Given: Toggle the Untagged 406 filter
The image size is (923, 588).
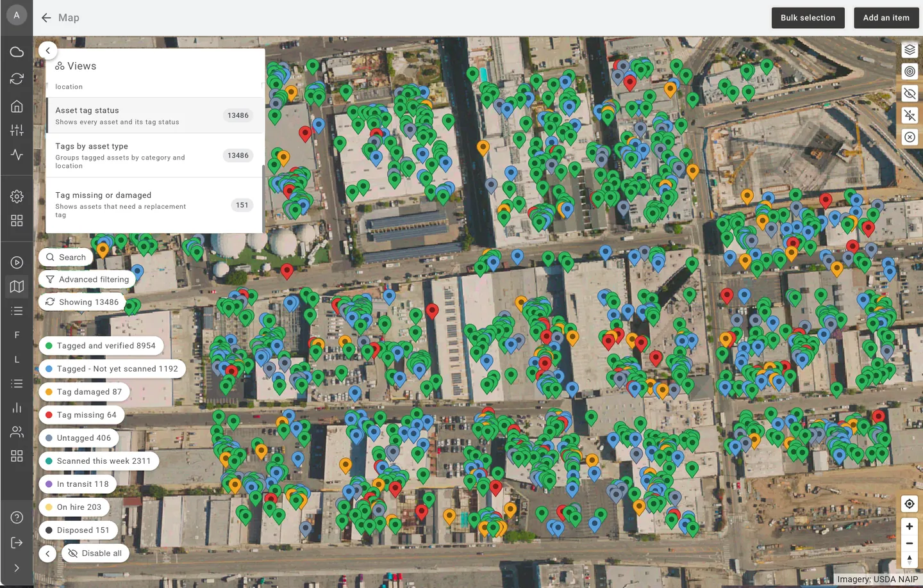Looking at the screenshot, I should click(79, 438).
